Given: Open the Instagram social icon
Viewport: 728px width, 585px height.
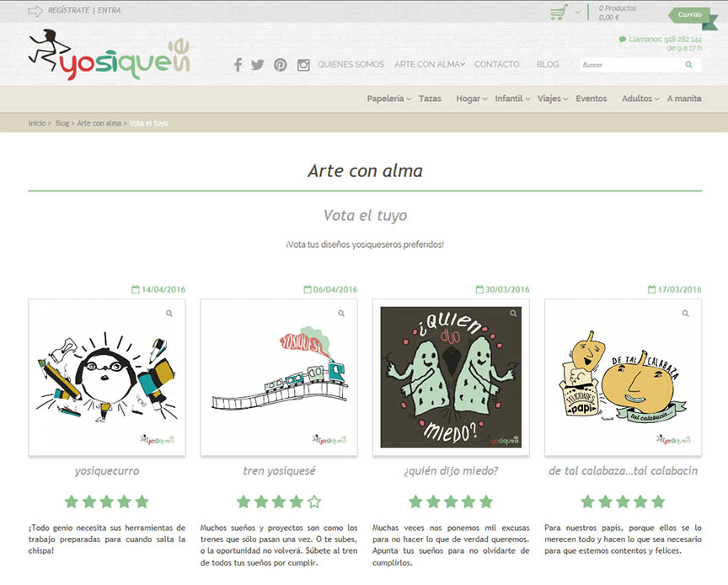Looking at the screenshot, I should coord(302,64).
